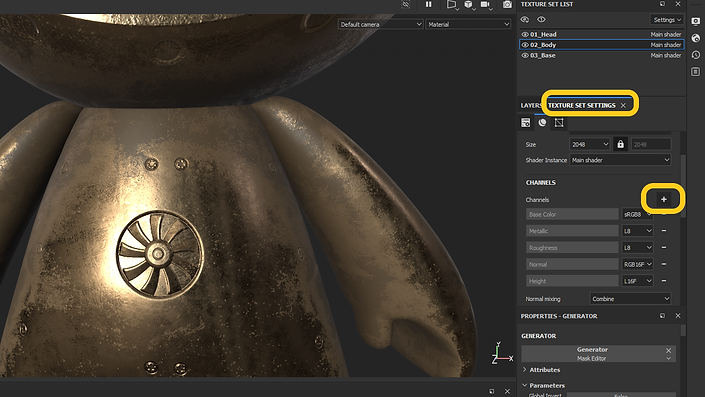Undock the Properties - Generator panel
705x397 pixels.
pyautogui.click(x=662, y=316)
